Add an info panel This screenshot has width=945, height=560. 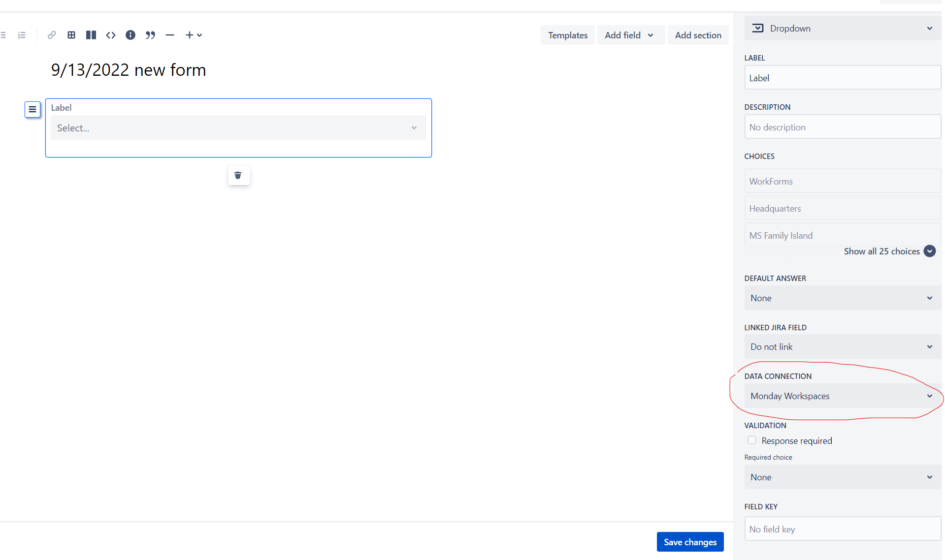(130, 35)
